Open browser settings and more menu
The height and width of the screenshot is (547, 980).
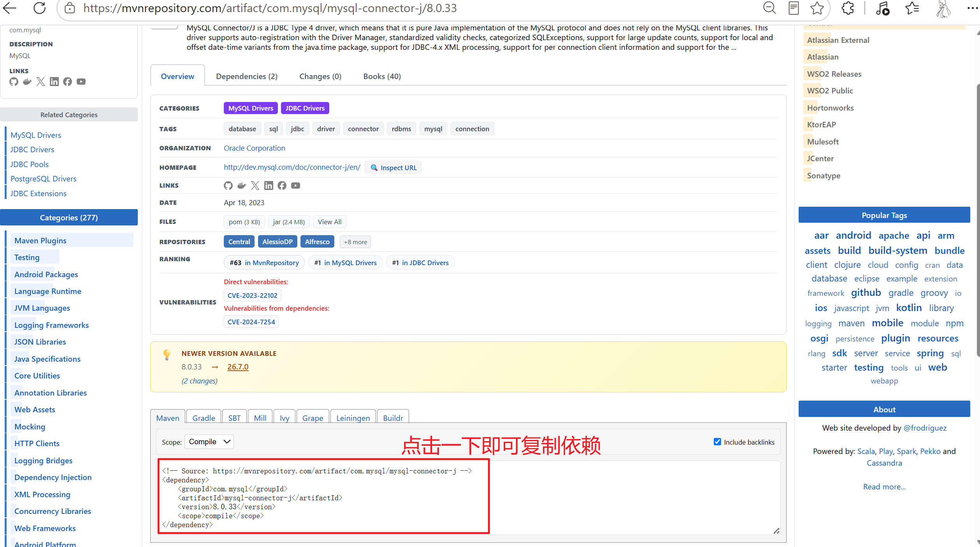(972, 8)
